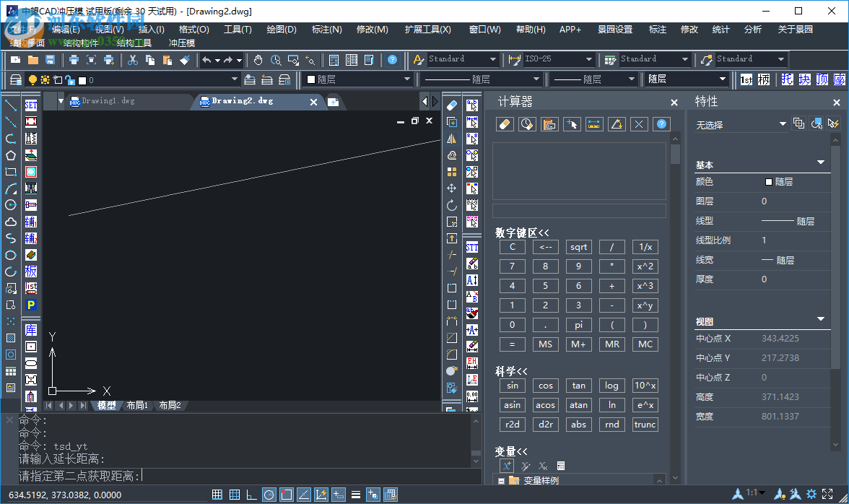Screen dimensions: 849x504
Task: Toggle lineweight display in status bar
Action: click(x=355, y=495)
